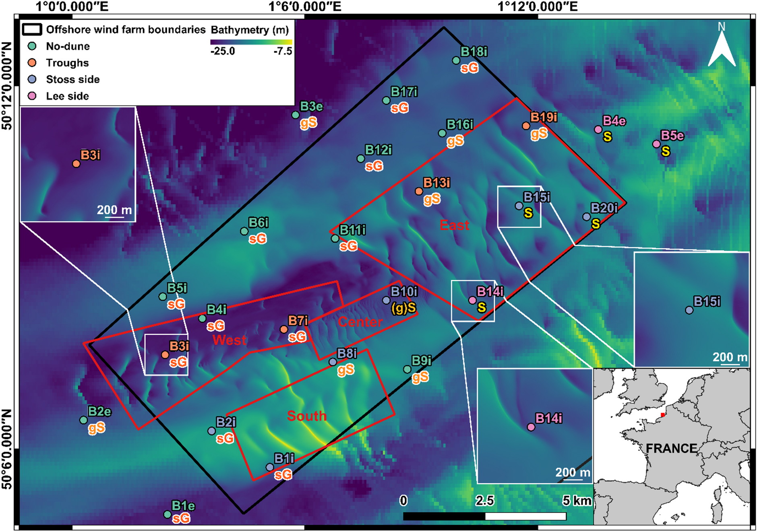The image size is (757, 532).
Task: Click the pink B14i marker in the bottom inset
Action: pyautogui.click(x=531, y=427)
